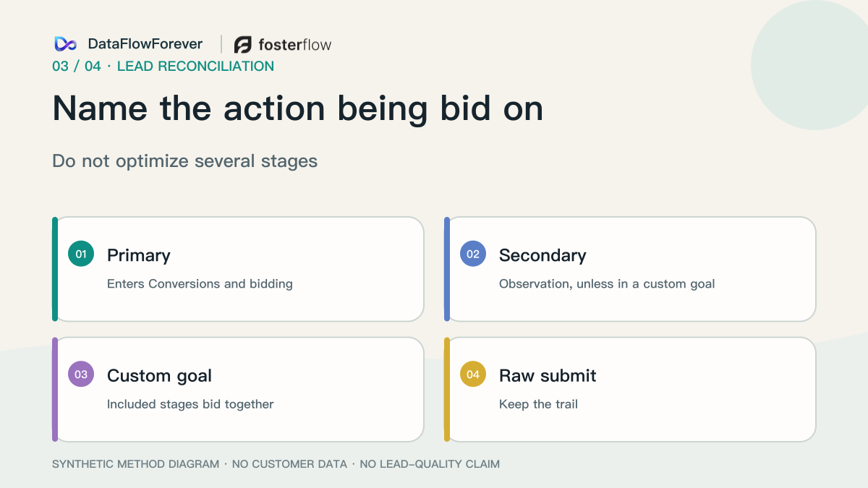Click 'Observation, unless in a custom goal' text
868x488 pixels.
pos(607,283)
